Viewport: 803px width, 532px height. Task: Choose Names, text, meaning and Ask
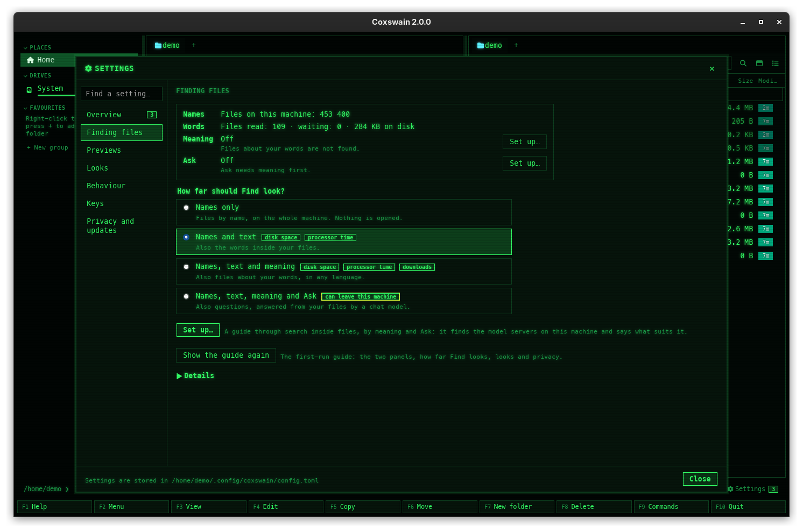[343, 301]
